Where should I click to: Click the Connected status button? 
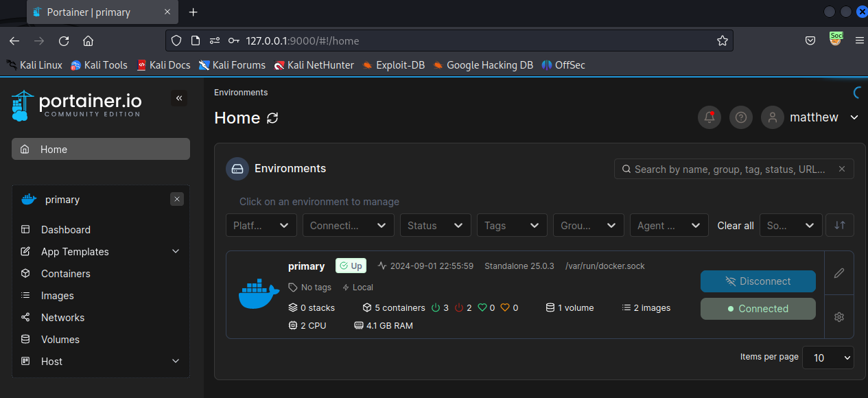[x=758, y=309]
